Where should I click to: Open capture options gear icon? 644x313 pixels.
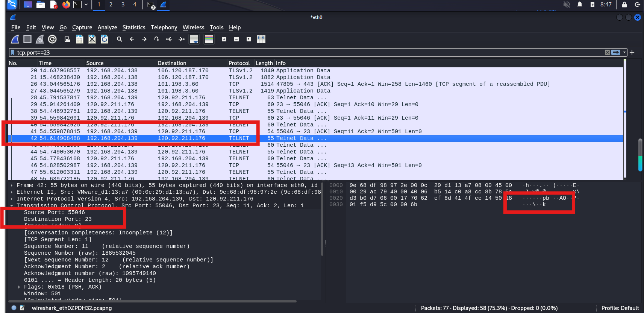(52, 39)
